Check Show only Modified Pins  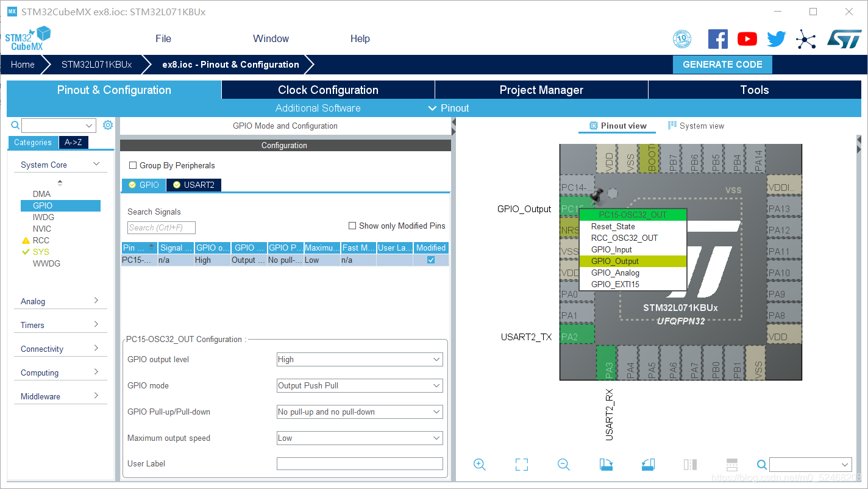pyautogui.click(x=352, y=226)
